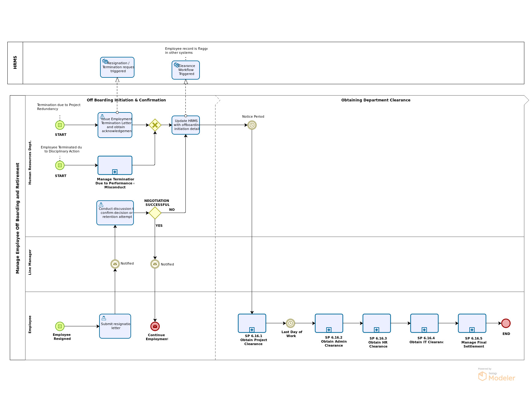The image size is (532, 405).
Task: Select the red END event circle
Action: point(506,323)
